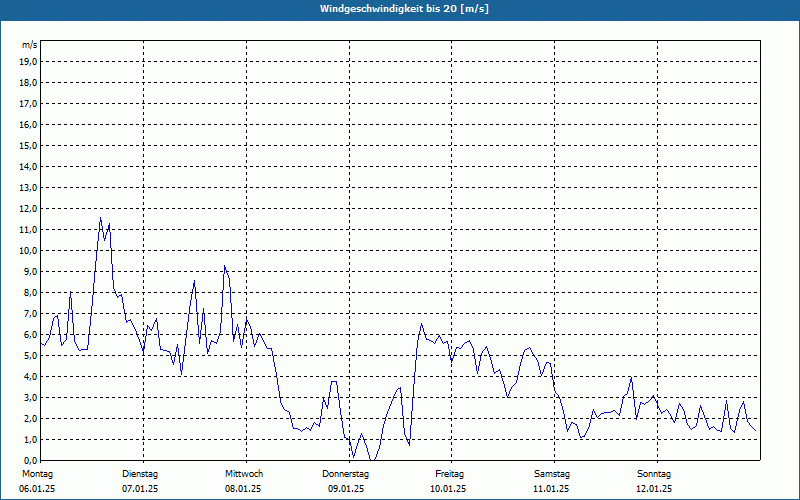Select the 0,0 axis value
Viewport: 800px width, 500px height.
point(31,460)
